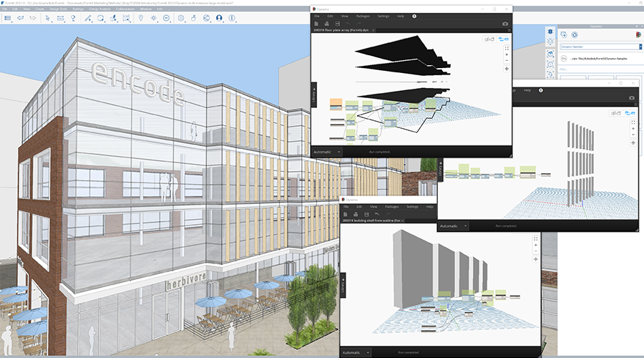Toggle the Library side panel in building shell window
This screenshot has width=644, height=358.
343,284
